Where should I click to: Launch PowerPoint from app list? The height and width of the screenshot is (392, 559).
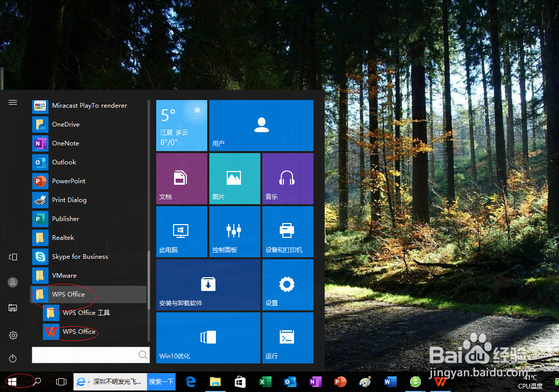pos(89,181)
